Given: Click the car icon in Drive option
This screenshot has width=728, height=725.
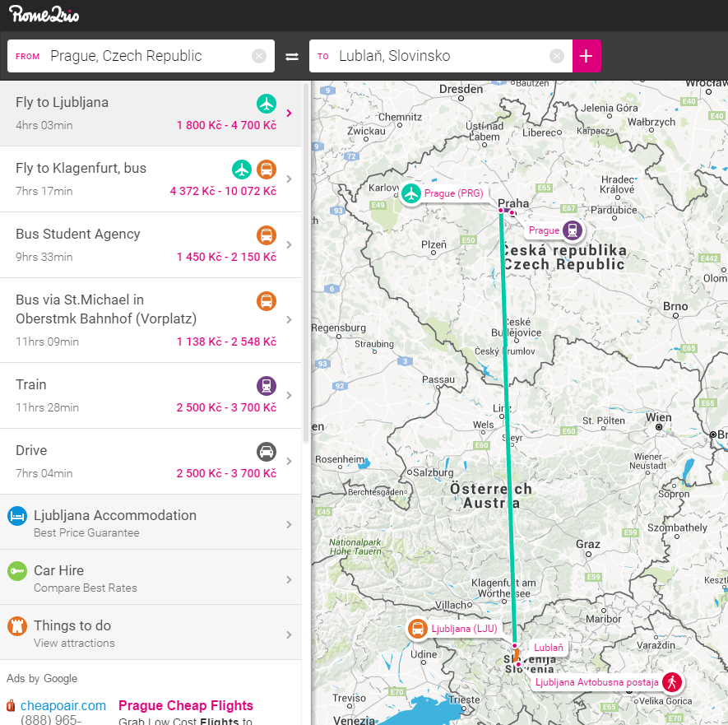Looking at the screenshot, I should click(266, 451).
